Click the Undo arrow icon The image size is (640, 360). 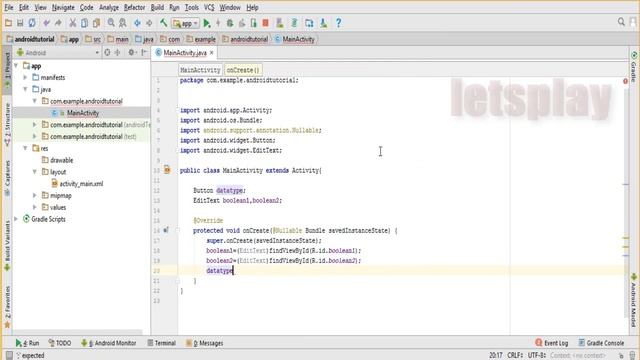[x=46, y=23]
